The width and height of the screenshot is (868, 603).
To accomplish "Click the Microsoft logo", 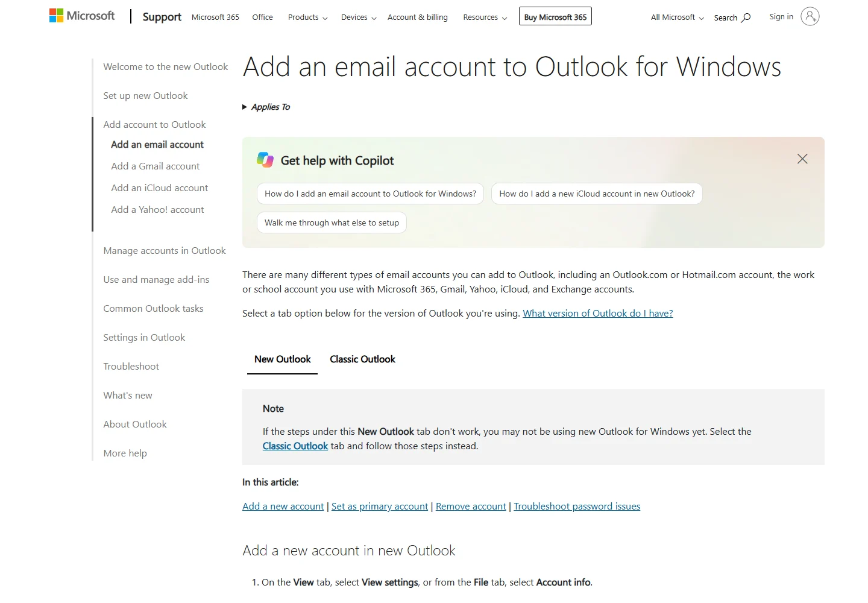I will pyautogui.click(x=82, y=16).
